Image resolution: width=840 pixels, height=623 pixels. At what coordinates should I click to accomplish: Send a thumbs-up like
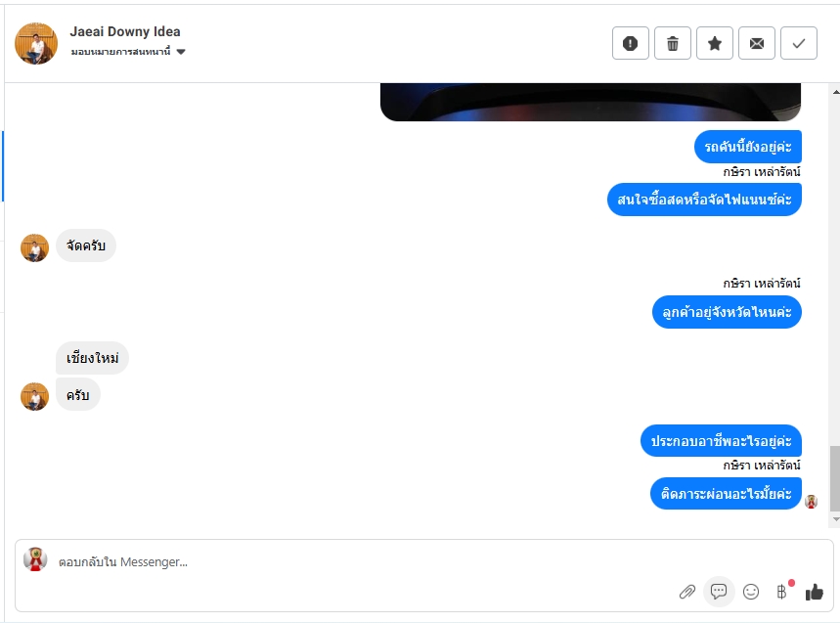[815, 592]
